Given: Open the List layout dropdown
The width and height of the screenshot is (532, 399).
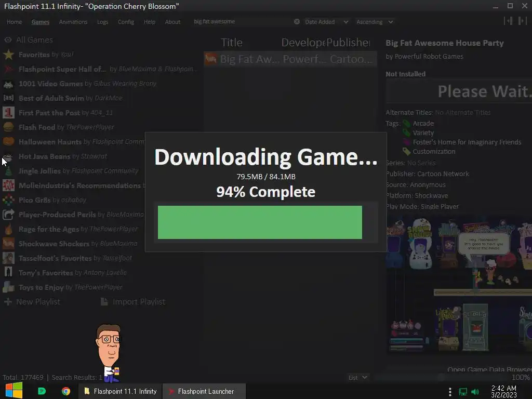Looking at the screenshot, I should pos(357,378).
